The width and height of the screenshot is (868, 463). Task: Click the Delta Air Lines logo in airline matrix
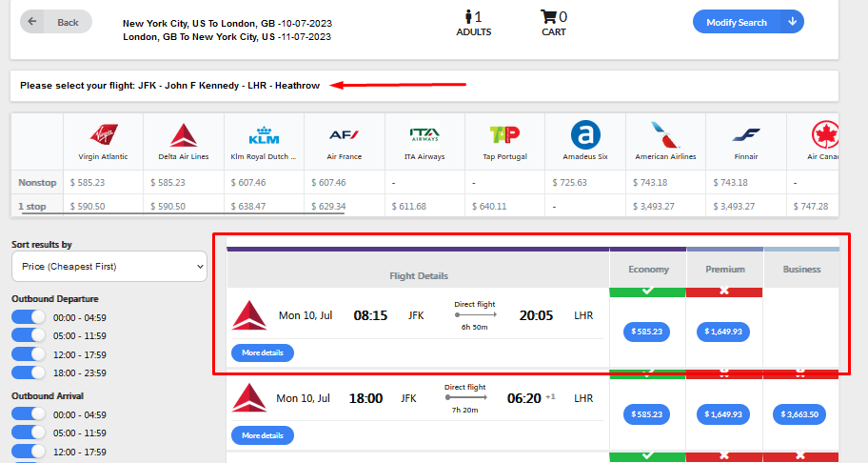coord(184,135)
